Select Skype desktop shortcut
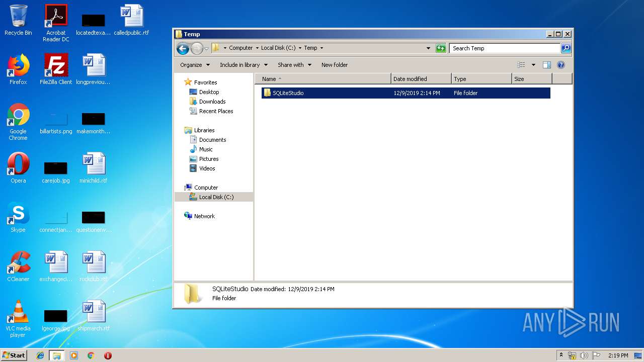 [x=18, y=217]
